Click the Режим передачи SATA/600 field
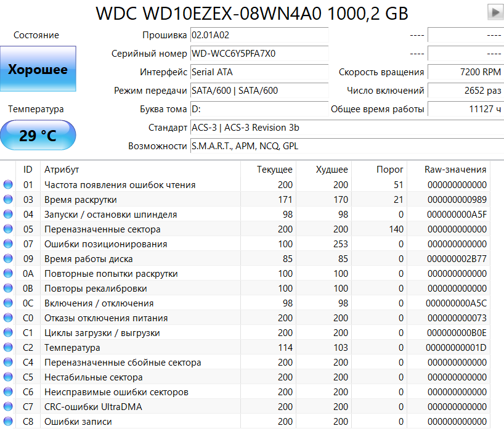 click(259, 91)
